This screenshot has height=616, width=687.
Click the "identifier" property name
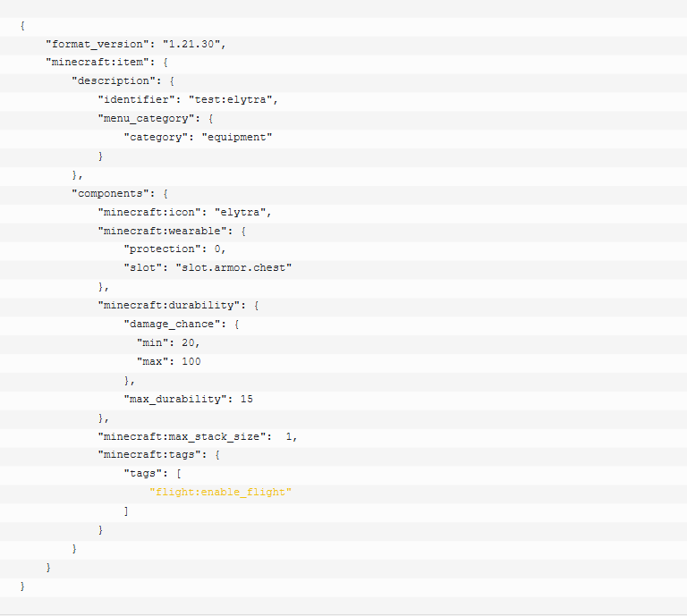point(136,100)
